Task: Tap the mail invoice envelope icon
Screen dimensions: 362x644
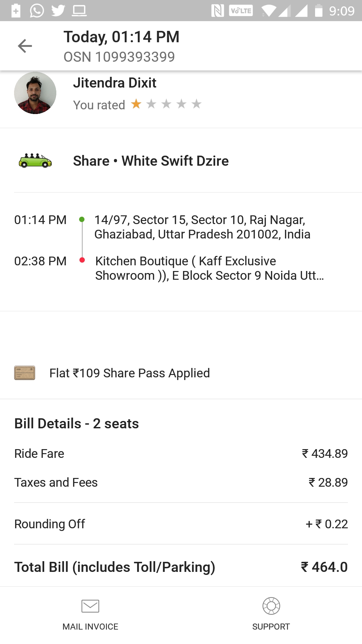Action: 90,606
